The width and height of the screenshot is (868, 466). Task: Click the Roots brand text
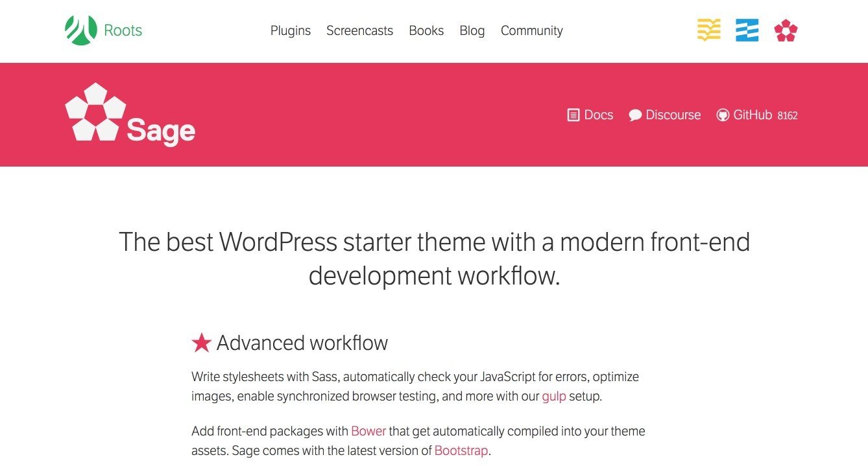[x=123, y=30]
